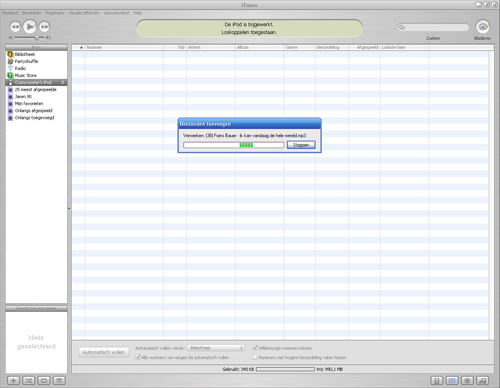Toggle Willekeurige nummers kiezen checkbox
500x388 pixels.
pyautogui.click(x=255, y=348)
